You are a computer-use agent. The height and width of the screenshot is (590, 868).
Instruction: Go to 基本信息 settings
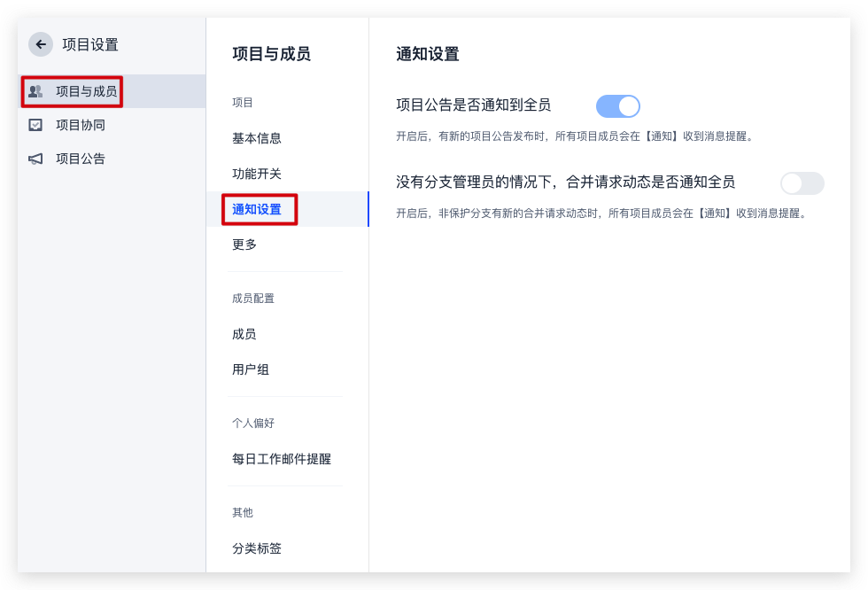[257, 138]
